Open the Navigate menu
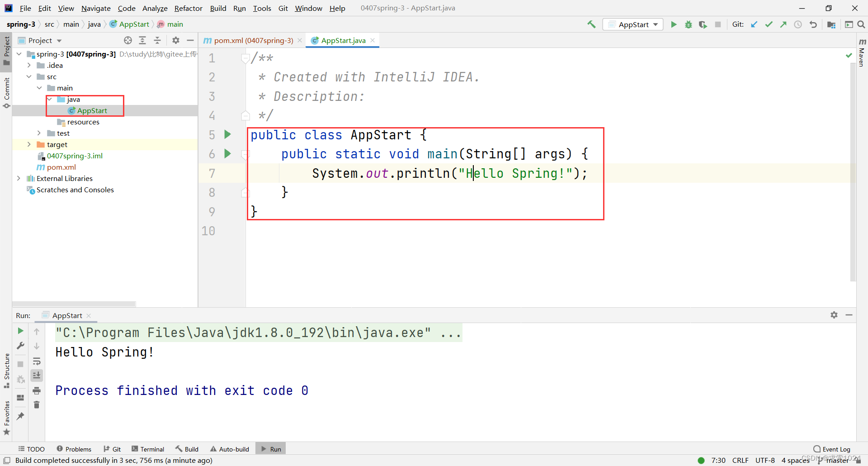 click(96, 8)
